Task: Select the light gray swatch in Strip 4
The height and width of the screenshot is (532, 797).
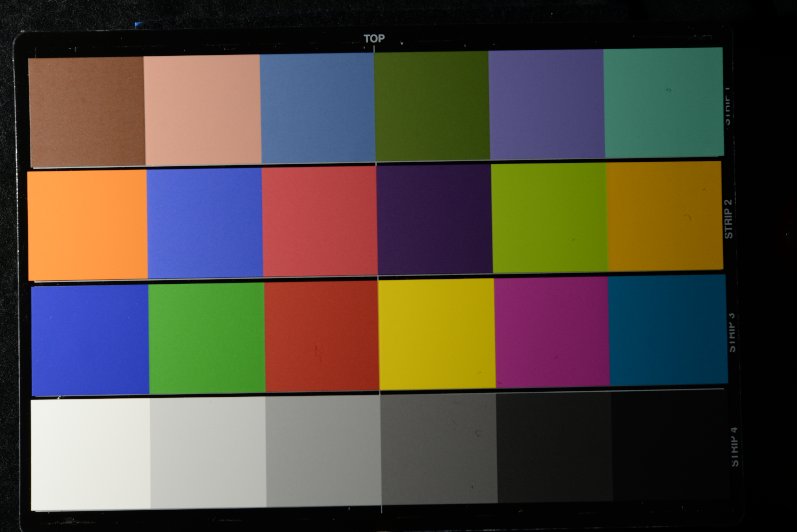Action: (x=208, y=453)
